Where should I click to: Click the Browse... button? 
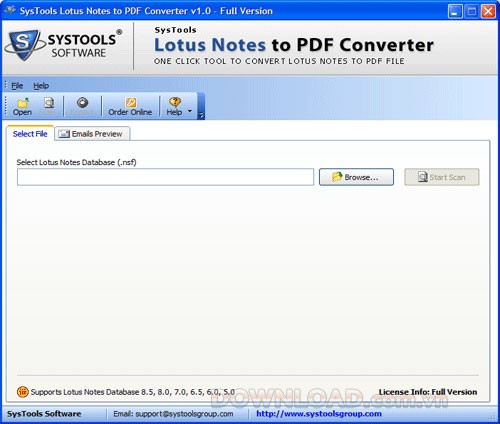tap(356, 177)
